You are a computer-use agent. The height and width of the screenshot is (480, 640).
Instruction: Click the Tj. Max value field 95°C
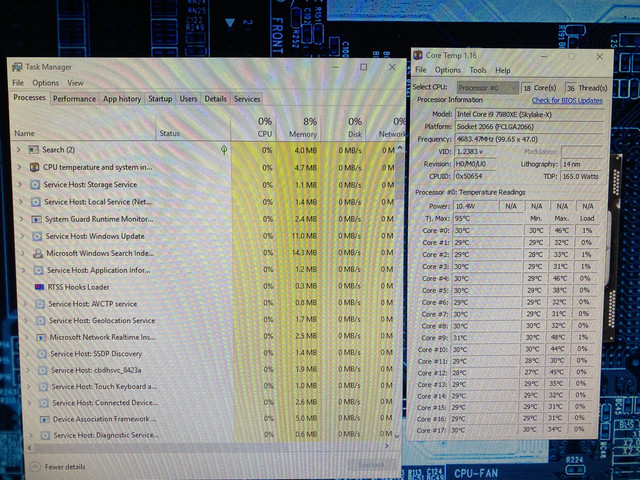pyautogui.click(x=488, y=218)
